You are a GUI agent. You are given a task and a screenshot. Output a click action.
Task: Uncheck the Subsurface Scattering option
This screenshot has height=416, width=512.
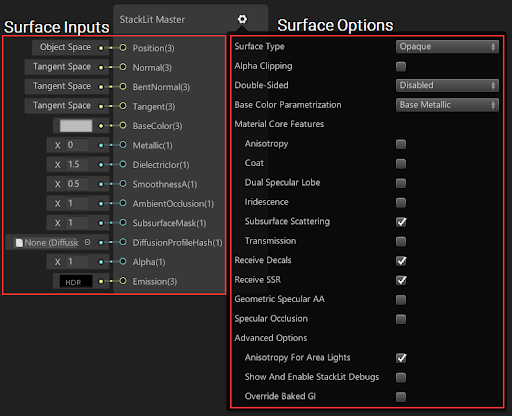(x=401, y=222)
